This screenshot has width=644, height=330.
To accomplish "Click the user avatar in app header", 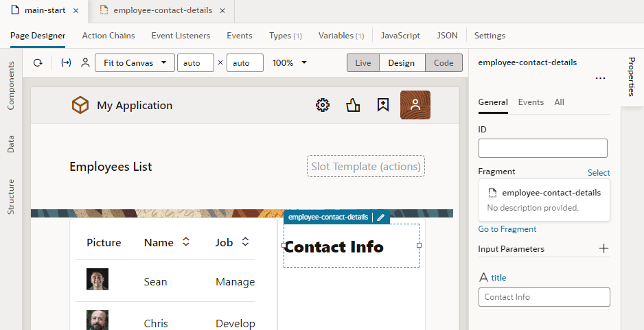I will (x=415, y=105).
